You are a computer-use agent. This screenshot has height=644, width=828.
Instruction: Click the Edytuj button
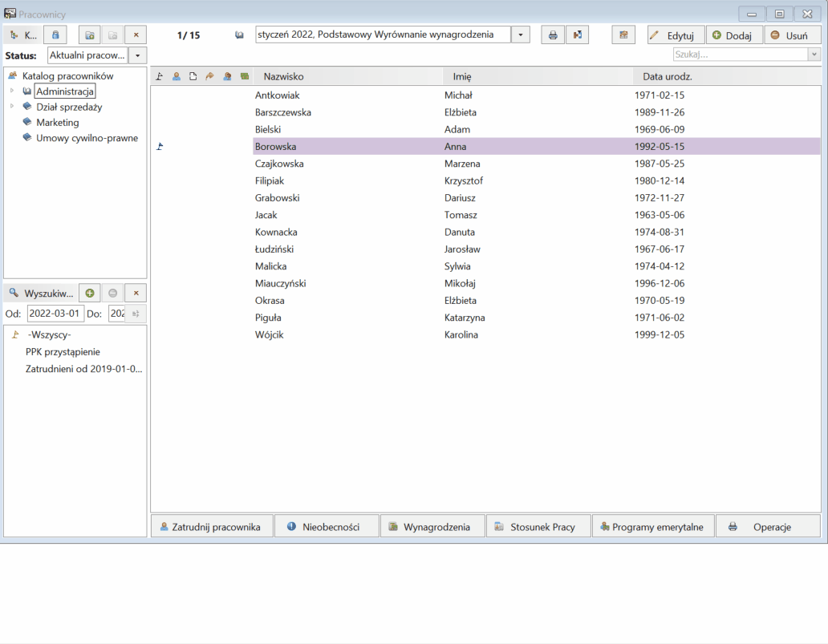(676, 35)
